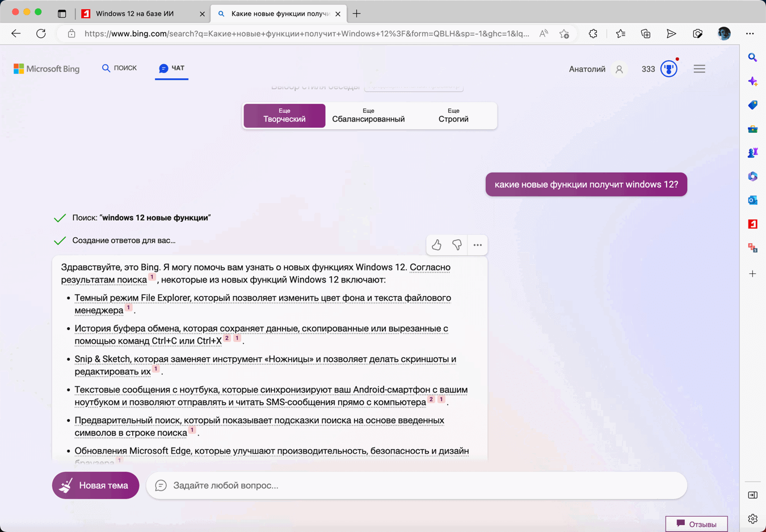Screen dimensions: 766x532
Task: Click citation 1 after редактировать их
Action: click(155, 369)
